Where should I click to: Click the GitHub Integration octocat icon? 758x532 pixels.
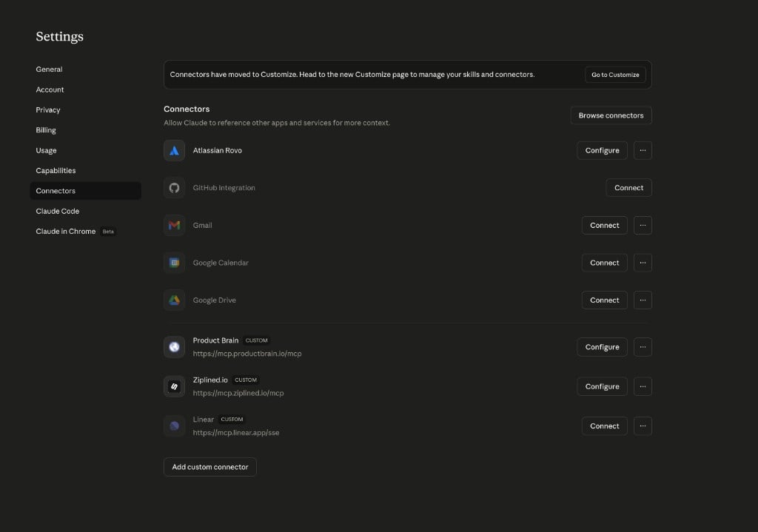[174, 187]
